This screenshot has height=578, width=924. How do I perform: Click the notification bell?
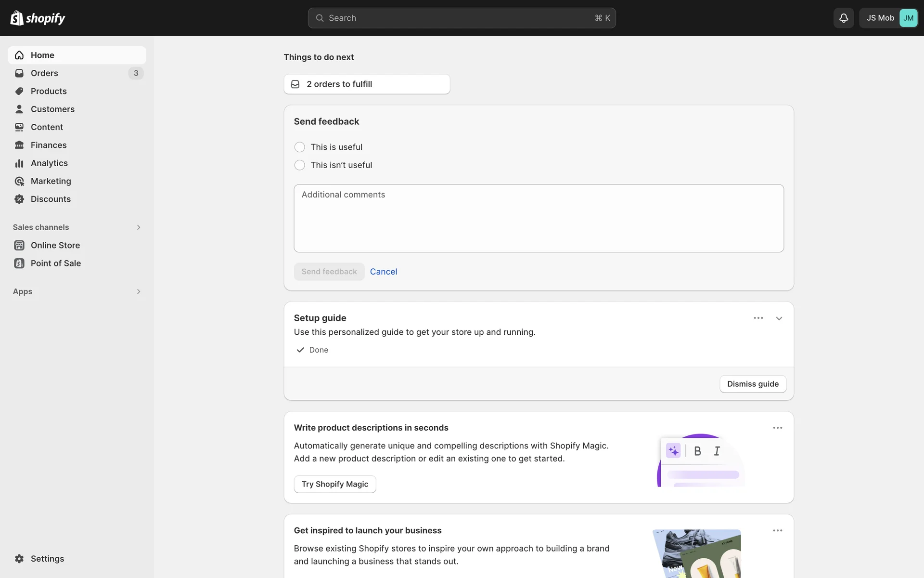pyautogui.click(x=843, y=18)
